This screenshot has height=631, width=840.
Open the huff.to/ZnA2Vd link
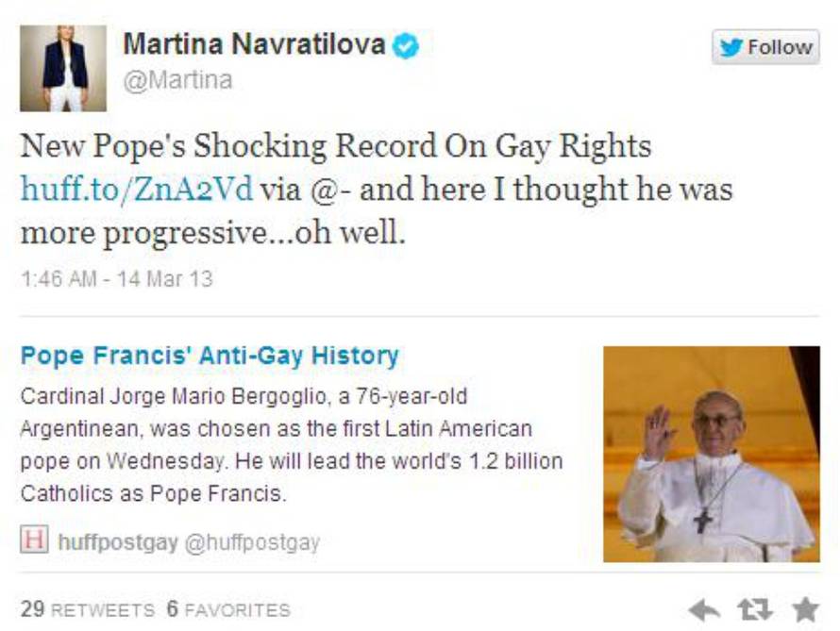pyautogui.click(x=137, y=189)
